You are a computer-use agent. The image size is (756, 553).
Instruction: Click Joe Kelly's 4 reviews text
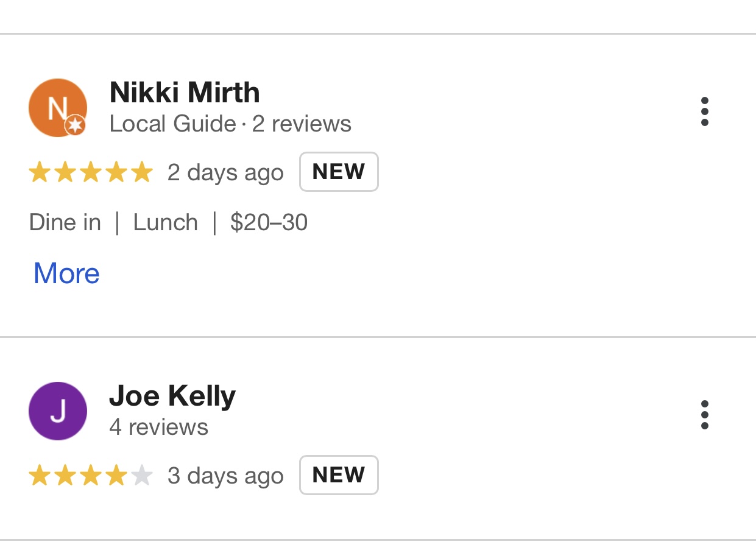click(x=158, y=428)
